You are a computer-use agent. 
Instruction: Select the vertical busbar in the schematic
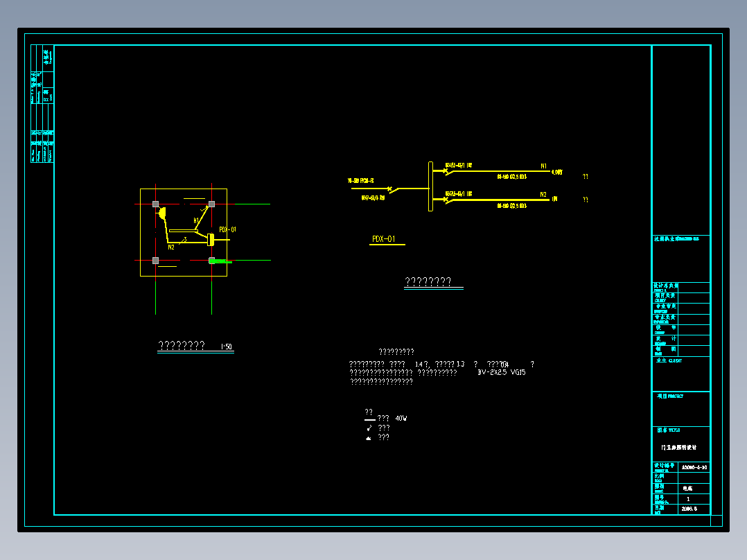pyautogui.click(x=431, y=186)
